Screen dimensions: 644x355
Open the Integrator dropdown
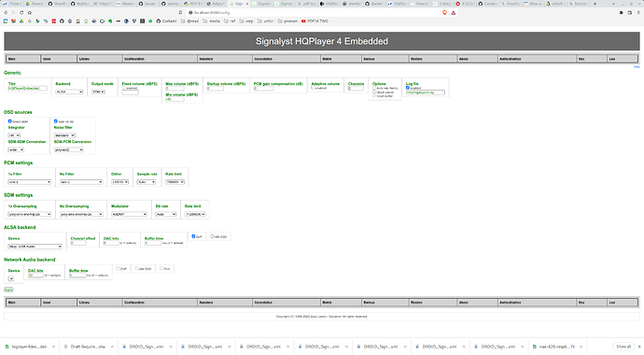point(14,135)
